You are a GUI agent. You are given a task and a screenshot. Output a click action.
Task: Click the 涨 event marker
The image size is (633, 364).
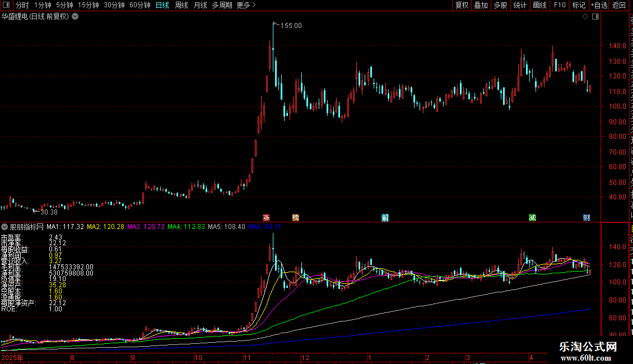pos(267,218)
